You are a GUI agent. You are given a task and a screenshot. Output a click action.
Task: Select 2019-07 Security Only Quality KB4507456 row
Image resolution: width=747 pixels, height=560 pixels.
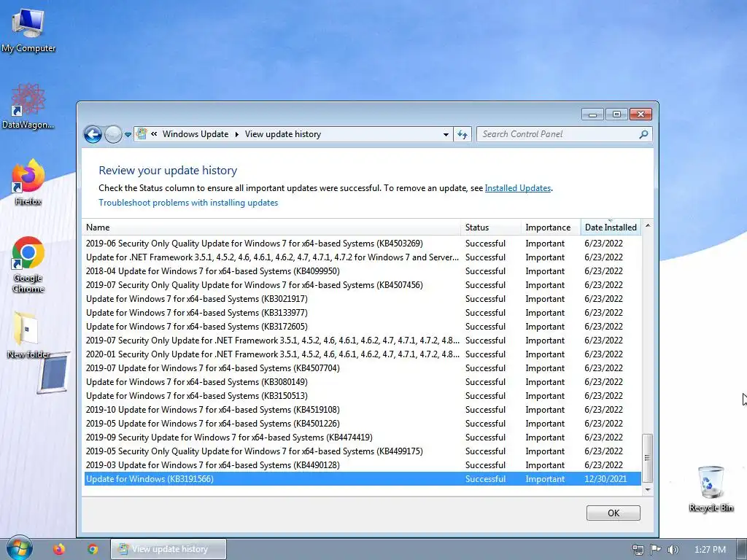point(363,285)
